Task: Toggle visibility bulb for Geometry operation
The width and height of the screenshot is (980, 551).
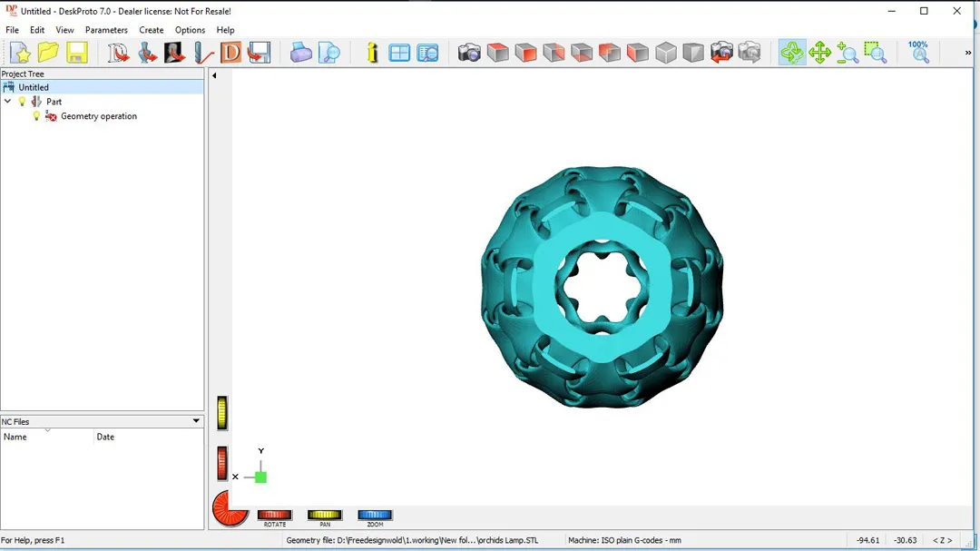Action: (37, 116)
